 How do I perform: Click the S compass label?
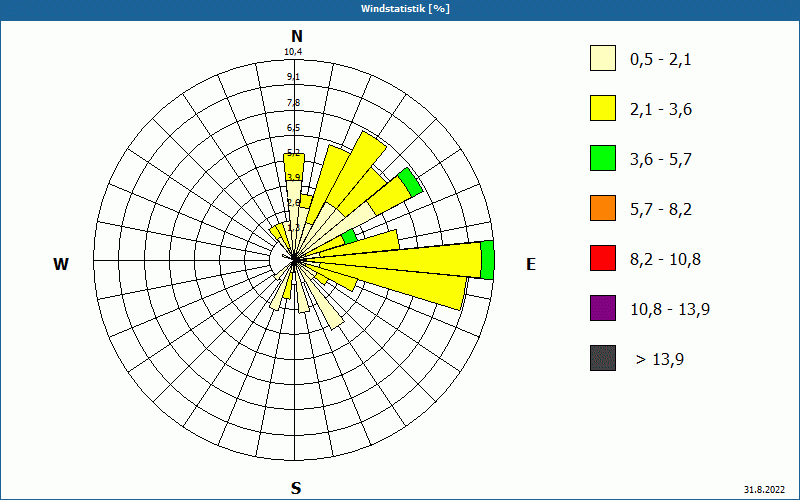click(296, 488)
